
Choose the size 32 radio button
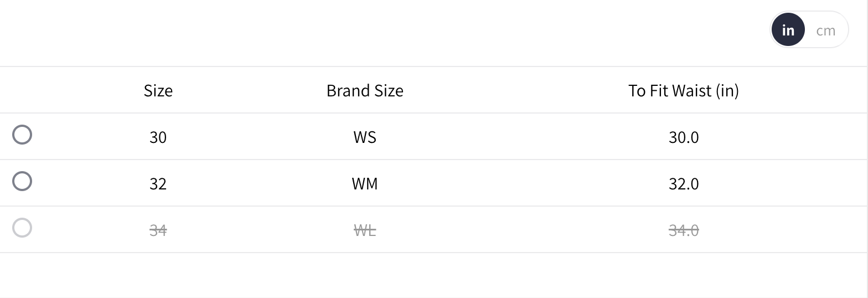tap(22, 182)
